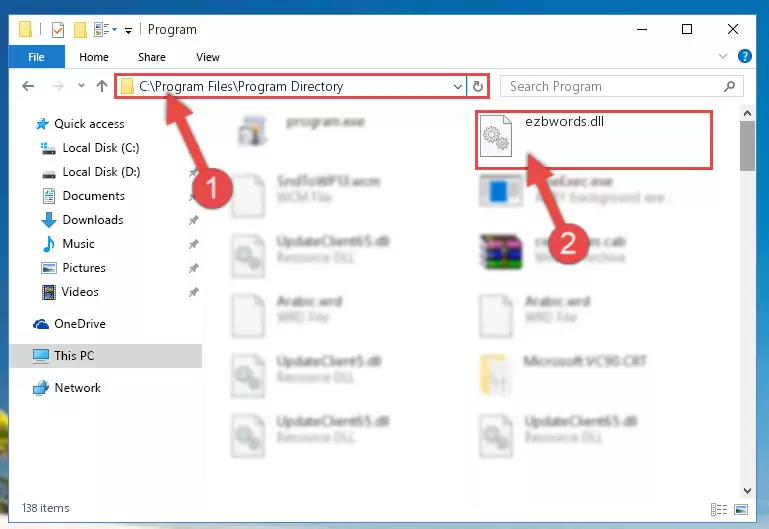Click the scroll down arrow
This screenshot has width=769, height=529.
point(747,490)
